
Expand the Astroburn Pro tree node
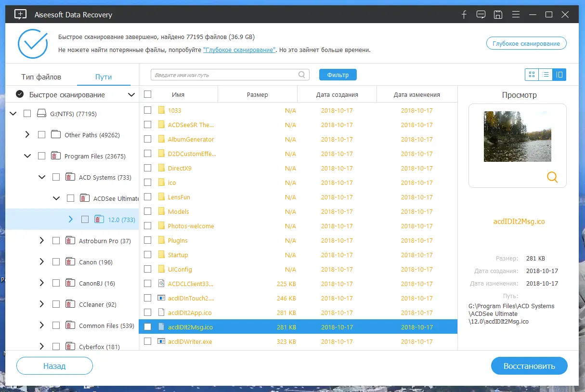(41, 241)
